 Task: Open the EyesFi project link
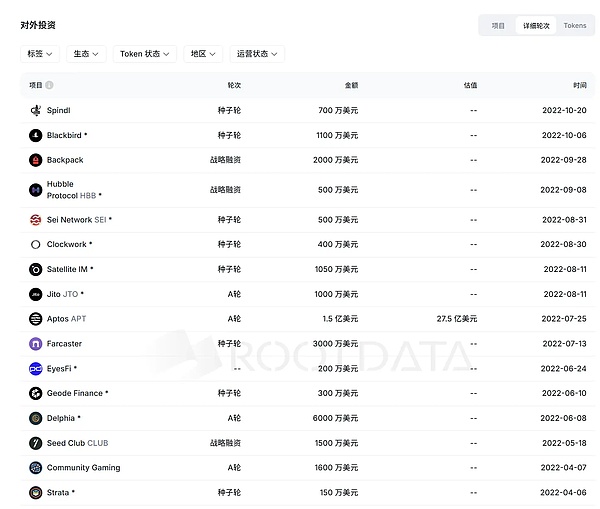pos(59,369)
